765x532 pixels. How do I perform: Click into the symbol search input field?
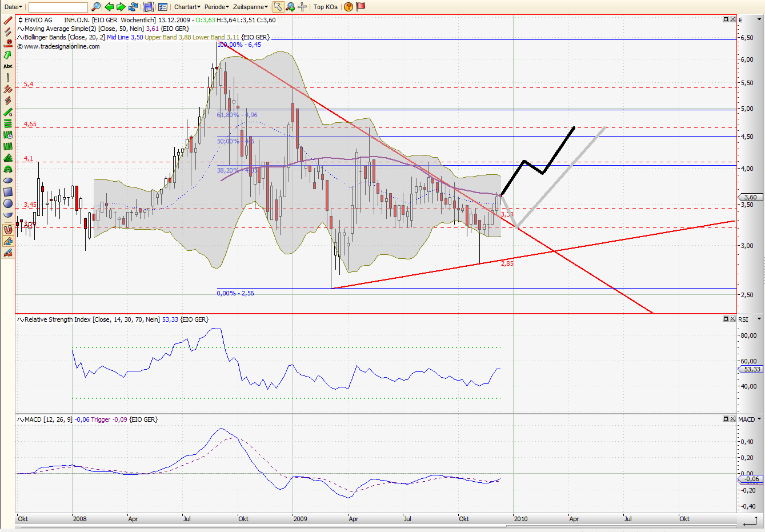click(58, 7)
